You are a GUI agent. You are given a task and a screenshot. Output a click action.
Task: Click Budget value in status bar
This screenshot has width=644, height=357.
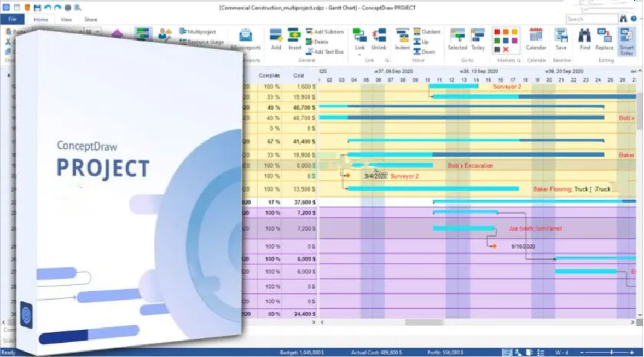click(x=302, y=353)
